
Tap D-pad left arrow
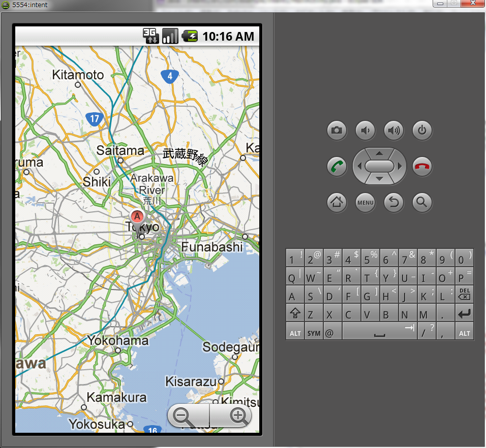click(x=359, y=166)
